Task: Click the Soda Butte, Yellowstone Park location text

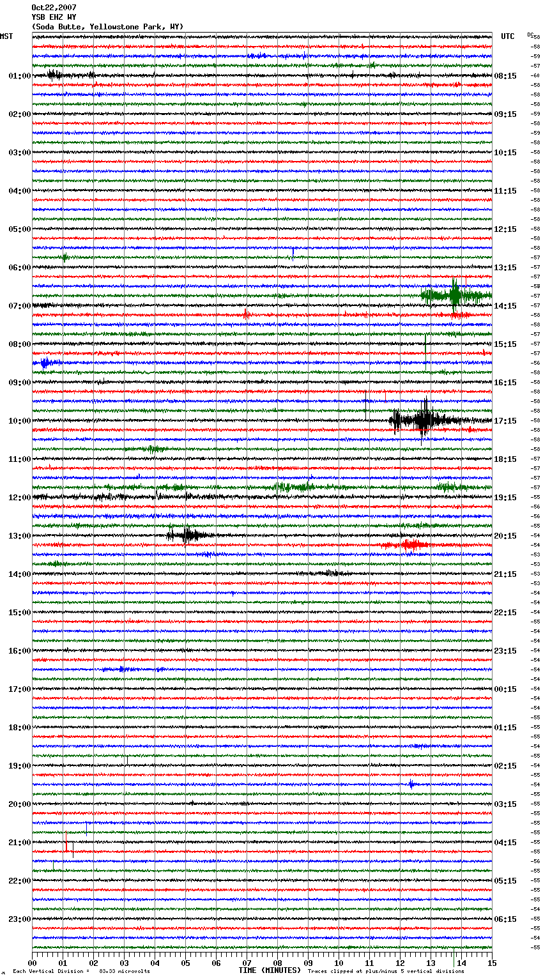Action: point(107,27)
